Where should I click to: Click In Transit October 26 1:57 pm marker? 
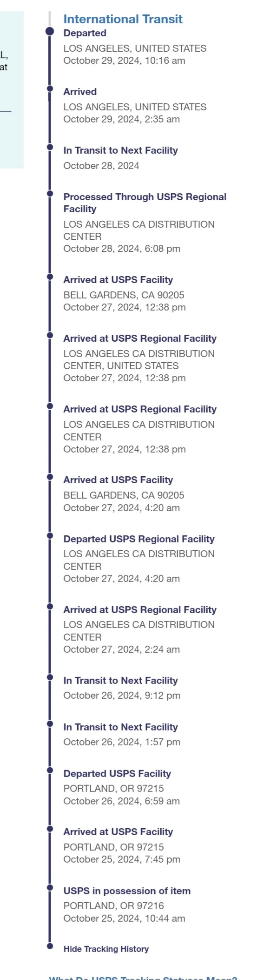50,723
